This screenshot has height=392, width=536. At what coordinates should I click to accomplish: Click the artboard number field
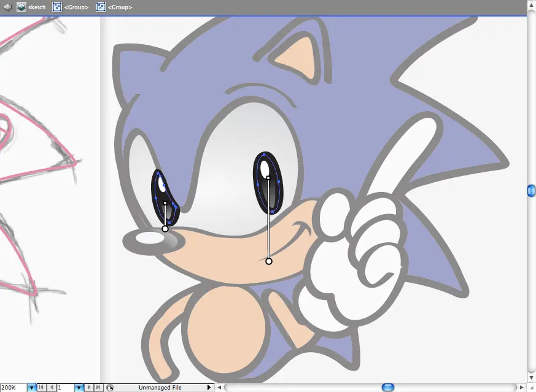pos(65,388)
